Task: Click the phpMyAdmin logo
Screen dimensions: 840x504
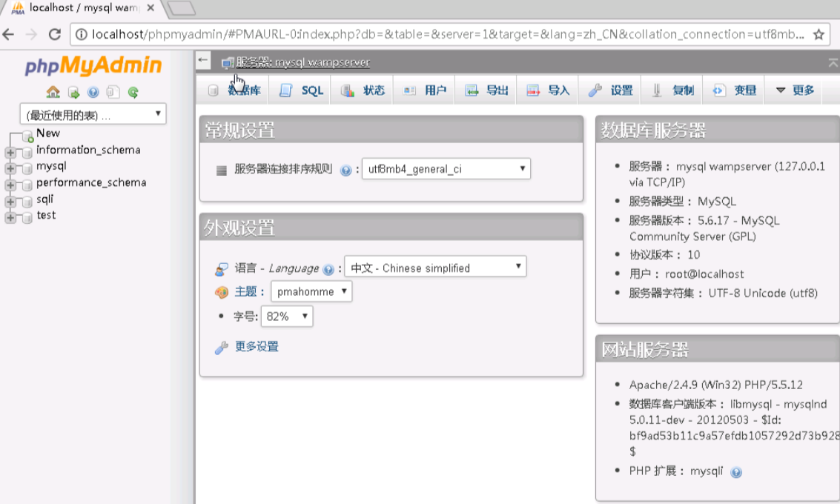Action: coord(93,66)
